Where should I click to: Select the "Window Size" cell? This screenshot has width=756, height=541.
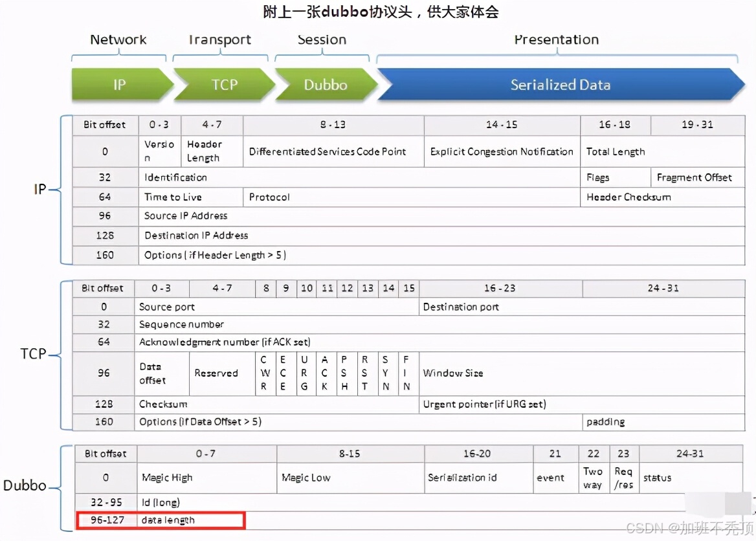coord(582,373)
